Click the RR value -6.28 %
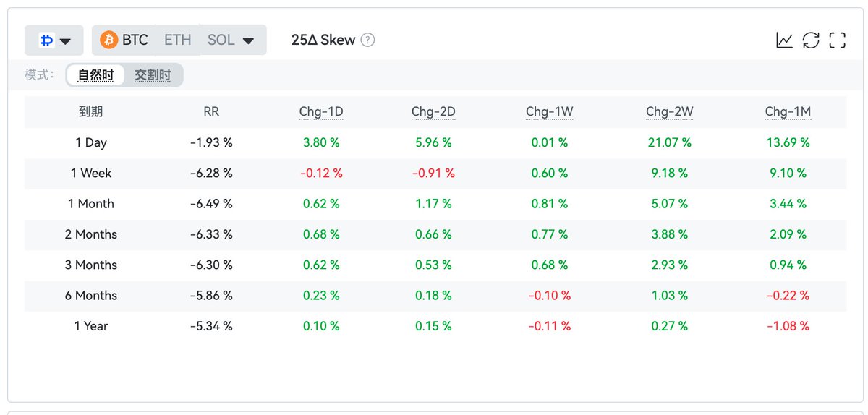Image resolution: width=868 pixels, height=415 pixels. [211, 174]
